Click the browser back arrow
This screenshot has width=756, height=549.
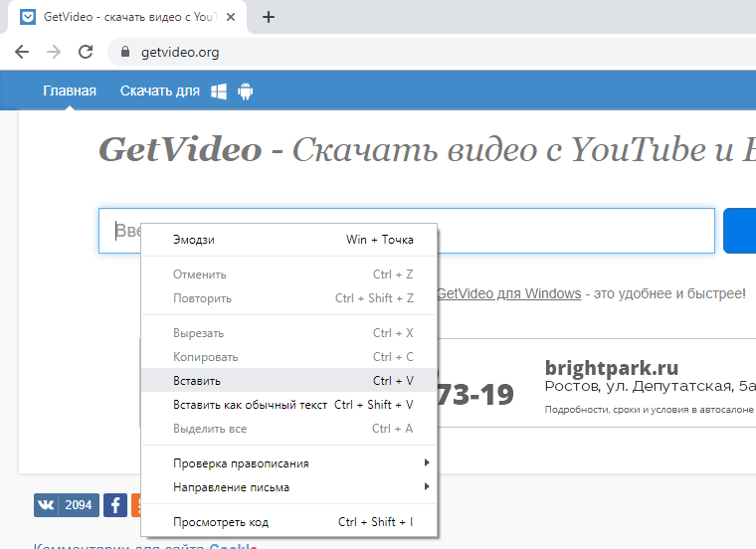point(22,52)
